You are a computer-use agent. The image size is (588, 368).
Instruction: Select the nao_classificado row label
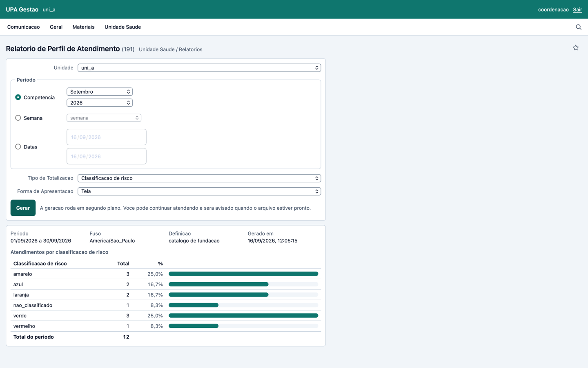[33, 305]
